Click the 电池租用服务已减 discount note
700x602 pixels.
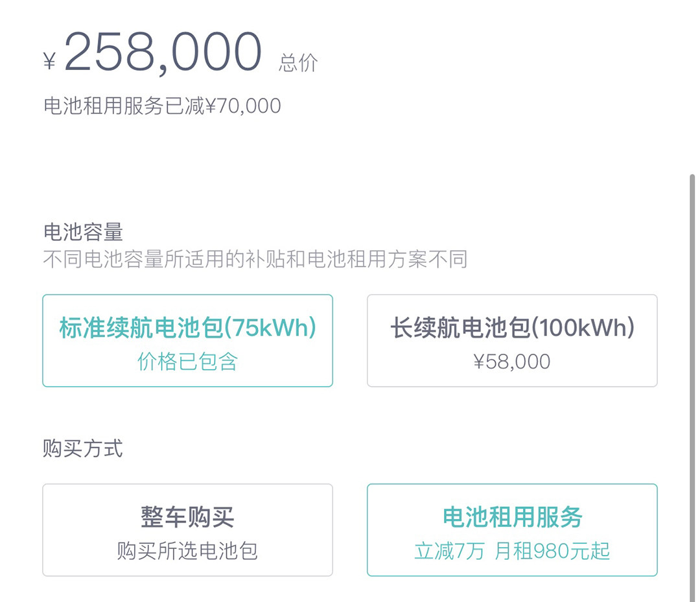click(123, 106)
